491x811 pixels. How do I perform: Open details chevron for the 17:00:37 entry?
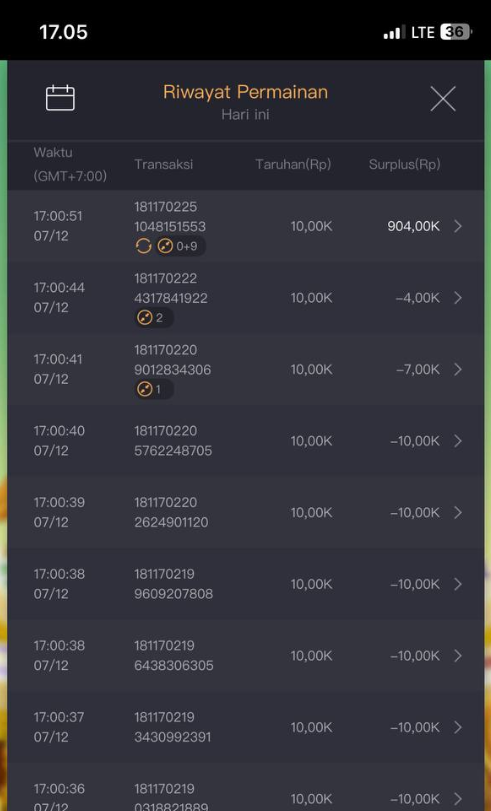pos(458,727)
